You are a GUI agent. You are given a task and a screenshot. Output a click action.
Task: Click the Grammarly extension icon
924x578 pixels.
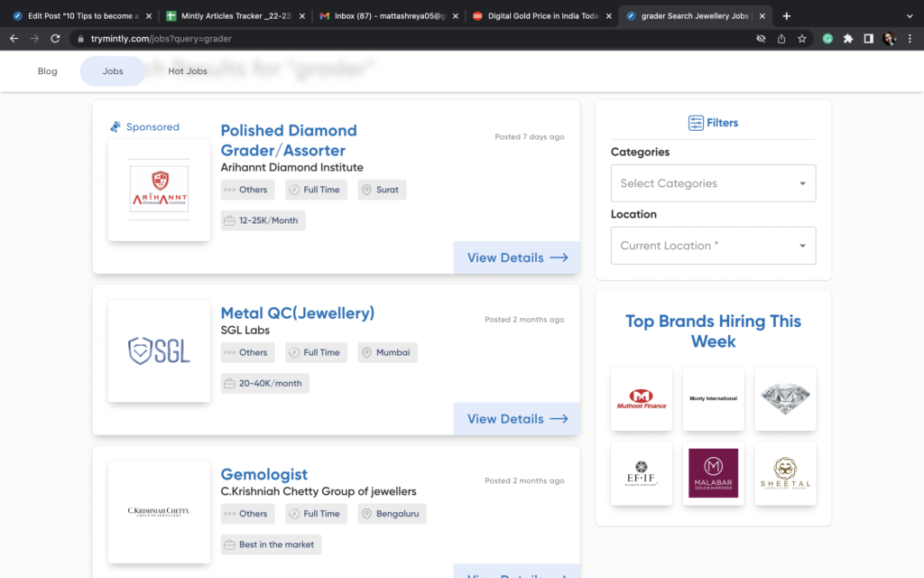coord(827,39)
